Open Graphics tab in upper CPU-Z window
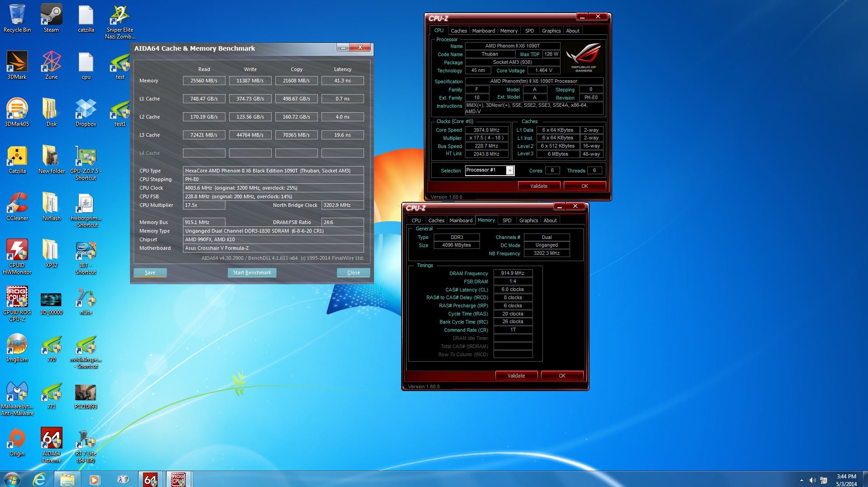This screenshot has height=487, width=868. [551, 31]
